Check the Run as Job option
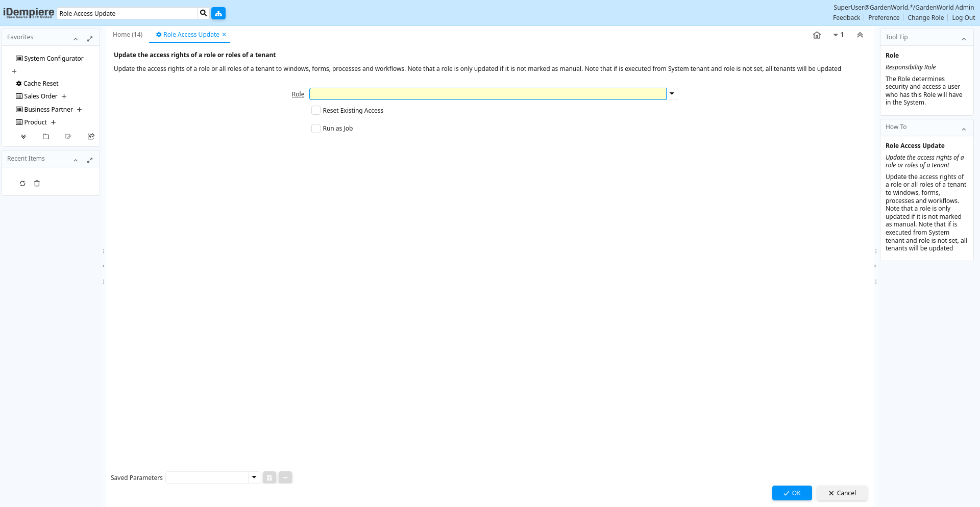 click(316, 129)
